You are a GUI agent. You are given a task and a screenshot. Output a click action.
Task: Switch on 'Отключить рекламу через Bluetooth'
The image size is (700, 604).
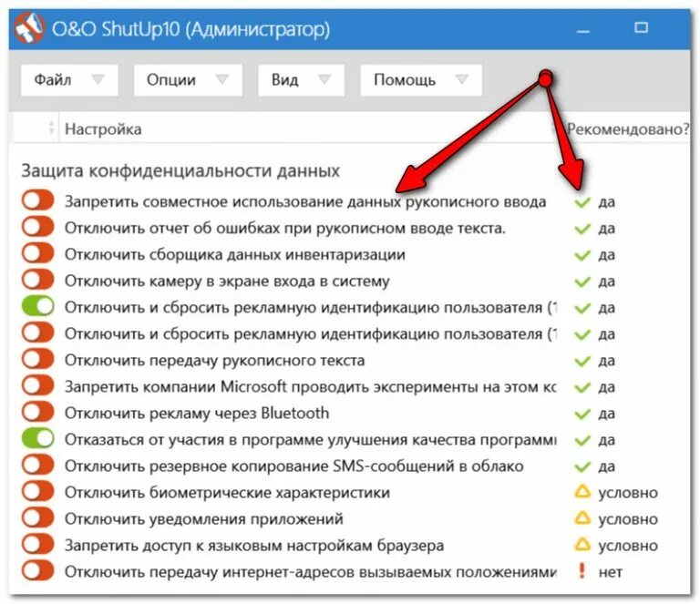[x=38, y=412]
